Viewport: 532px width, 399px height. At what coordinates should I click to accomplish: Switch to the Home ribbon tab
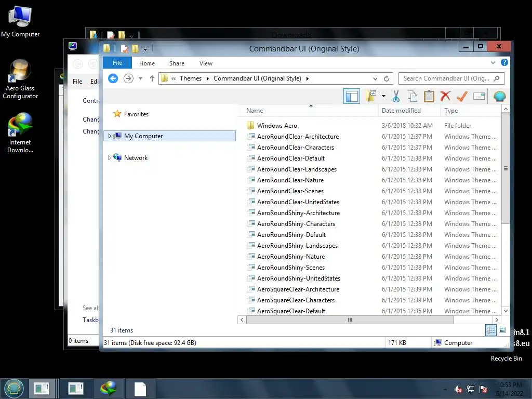pos(147,63)
